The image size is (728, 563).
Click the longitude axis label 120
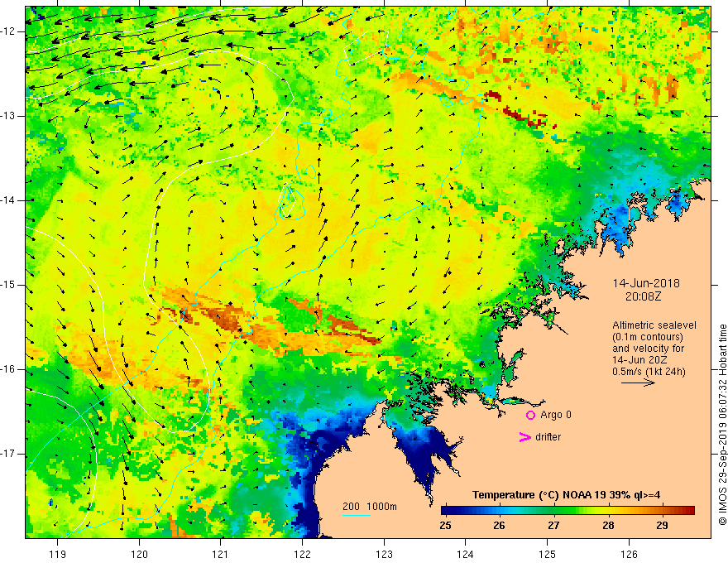pos(139,554)
